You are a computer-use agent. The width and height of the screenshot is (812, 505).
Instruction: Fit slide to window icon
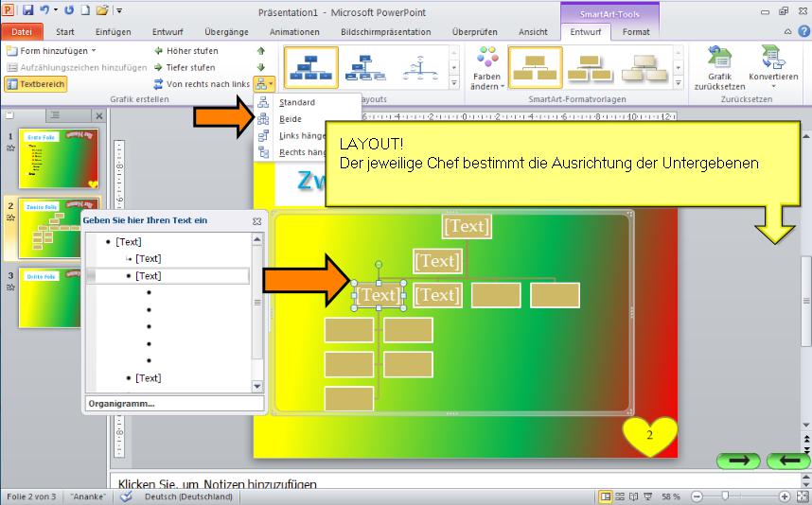point(802,496)
